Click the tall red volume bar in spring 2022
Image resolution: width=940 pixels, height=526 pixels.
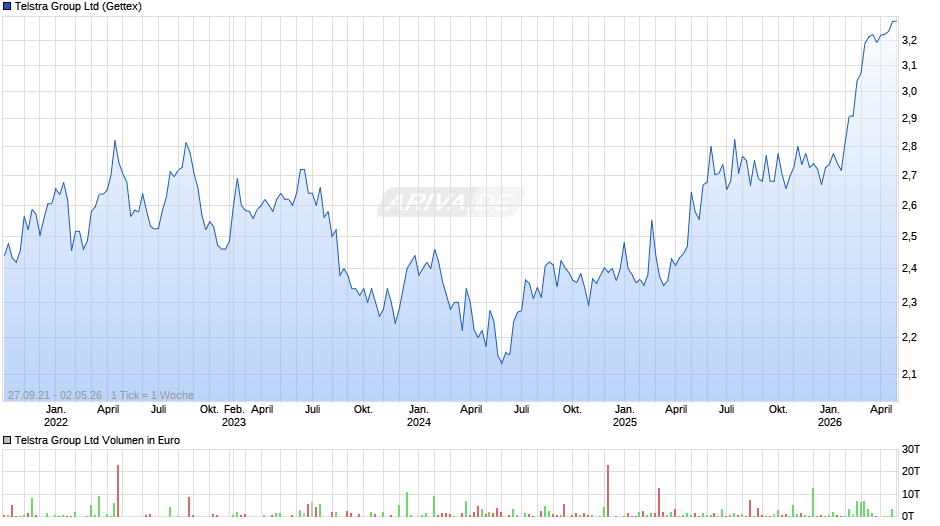click(118, 491)
